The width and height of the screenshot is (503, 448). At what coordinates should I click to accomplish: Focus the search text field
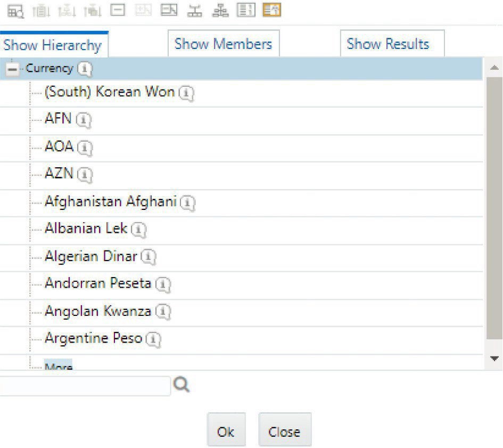pyautogui.click(x=85, y=386)
